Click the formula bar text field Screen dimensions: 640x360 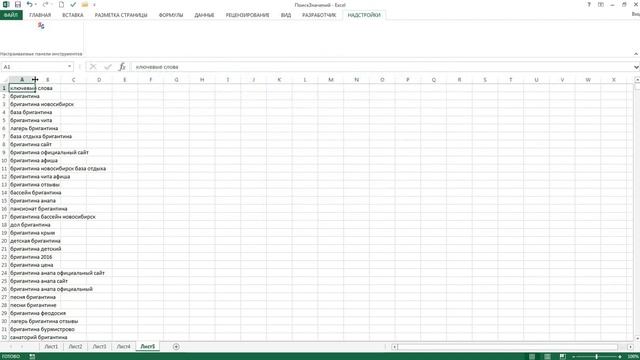[382, 67]
